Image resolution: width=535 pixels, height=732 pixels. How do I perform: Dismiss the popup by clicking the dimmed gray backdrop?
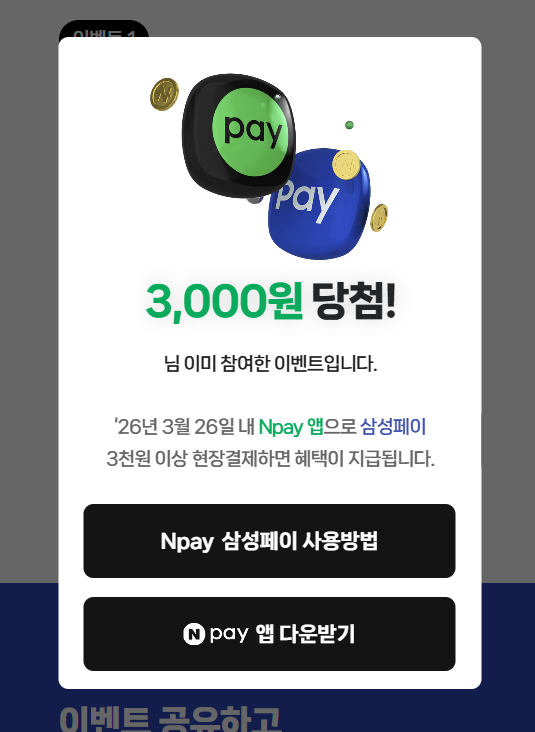(x=508, y=280)
